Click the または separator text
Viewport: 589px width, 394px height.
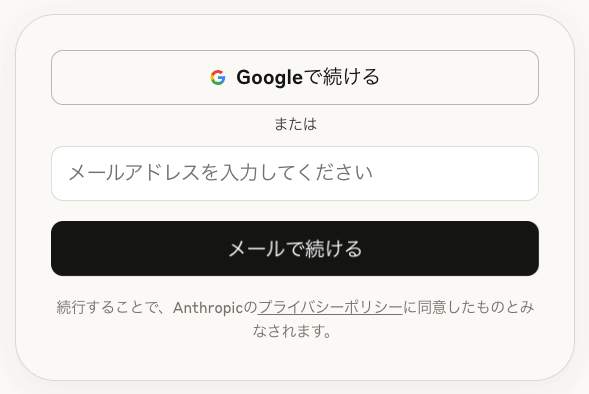tap(295, 124)
